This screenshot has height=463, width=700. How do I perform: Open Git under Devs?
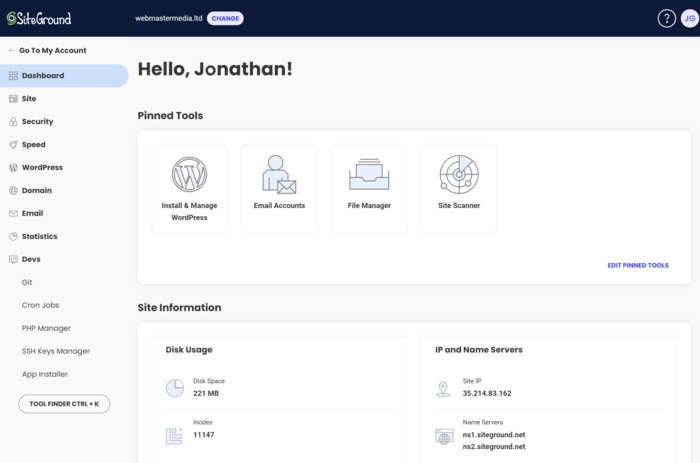[27, 282]
